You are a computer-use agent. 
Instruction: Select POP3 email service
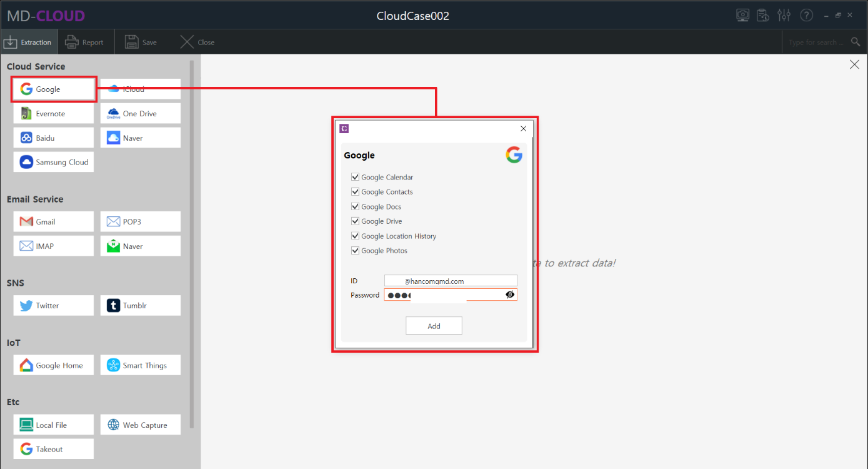141,221
